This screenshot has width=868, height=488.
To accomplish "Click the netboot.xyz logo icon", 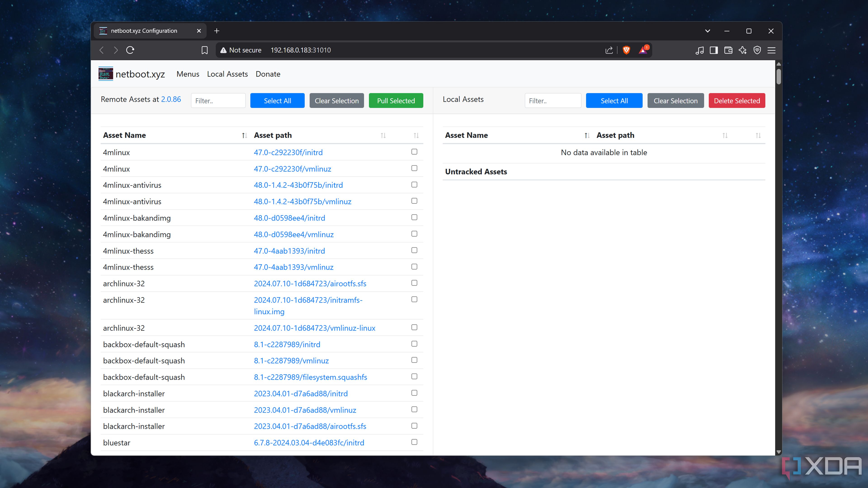I will click(106, 74).
